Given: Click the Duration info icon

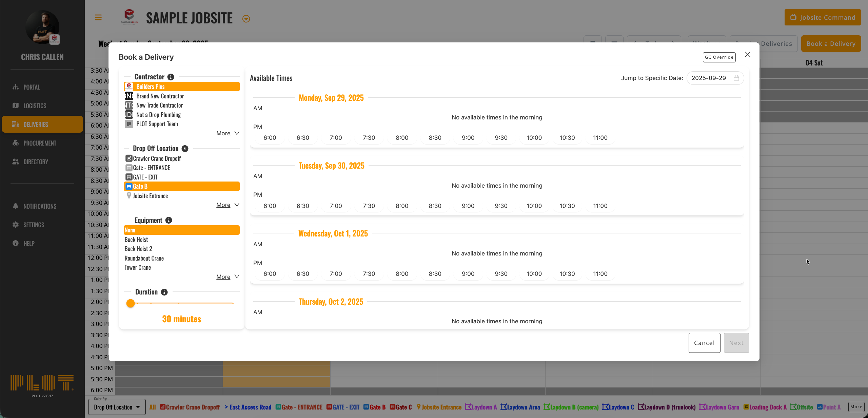Looking at the screenshot, I should coord(164,292).
